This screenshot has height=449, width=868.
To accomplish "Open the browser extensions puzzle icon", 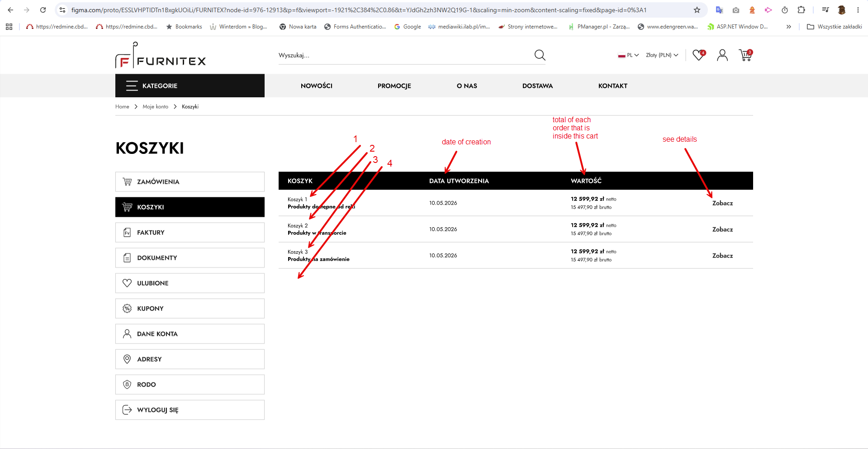I will (x=801, y=10).
